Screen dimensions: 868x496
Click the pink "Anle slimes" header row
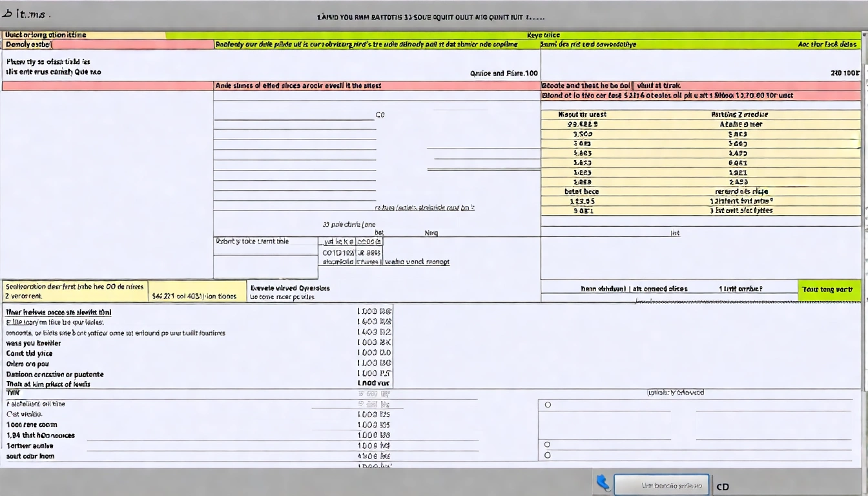tap(377, 85)
